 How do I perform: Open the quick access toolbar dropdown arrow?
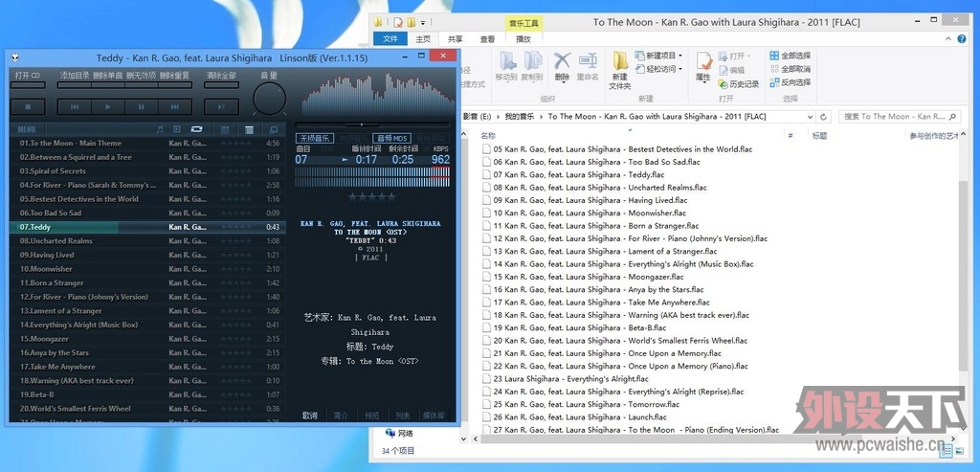423,23
